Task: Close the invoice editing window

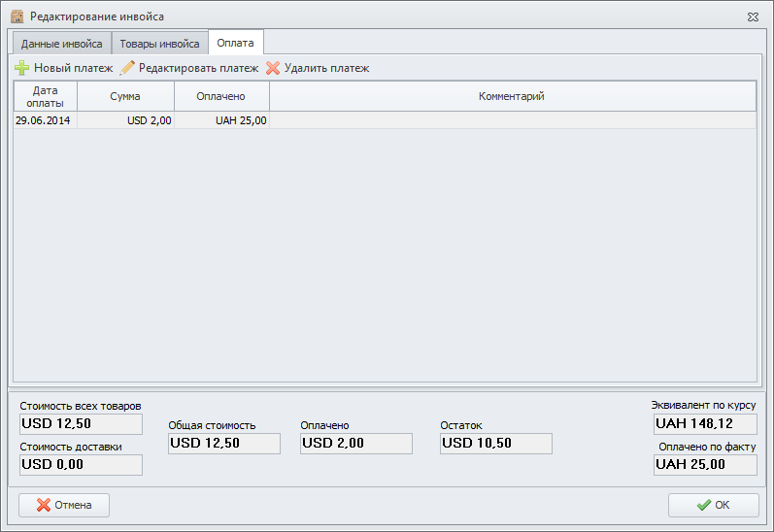Action: (x=753, y=17)
